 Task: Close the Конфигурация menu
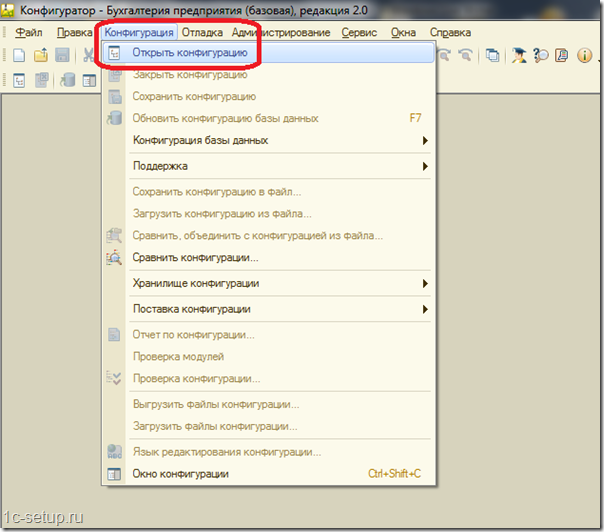point(139,32)
